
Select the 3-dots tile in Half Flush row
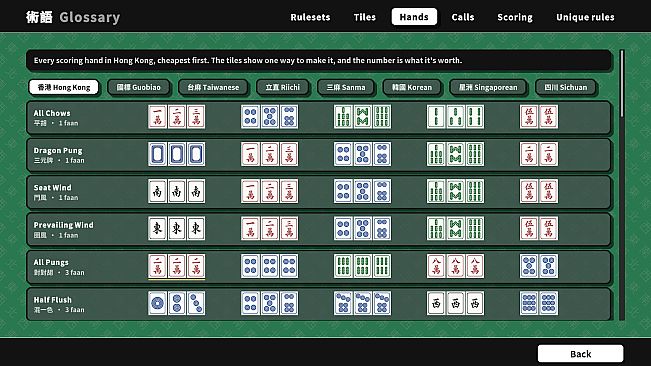[x=196, y=303]
